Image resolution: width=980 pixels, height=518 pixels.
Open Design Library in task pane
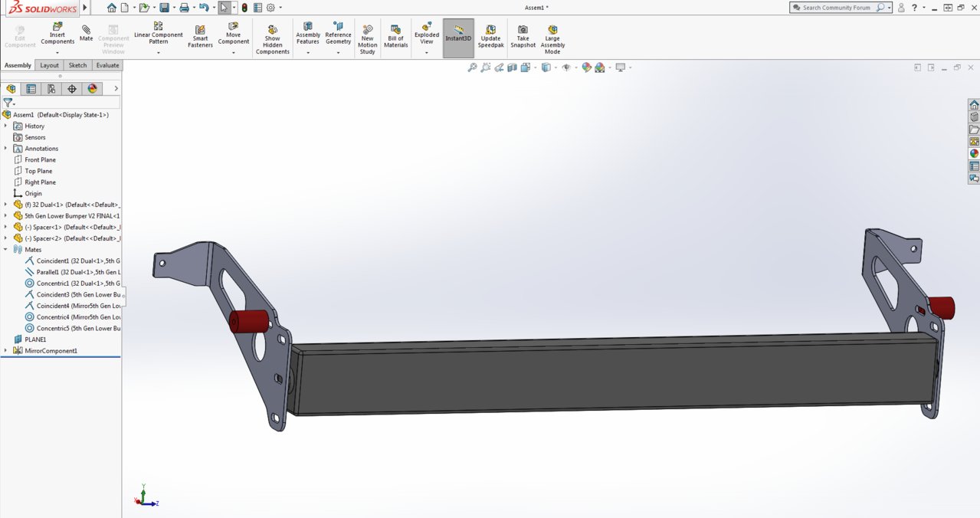(x=974, y=117)
